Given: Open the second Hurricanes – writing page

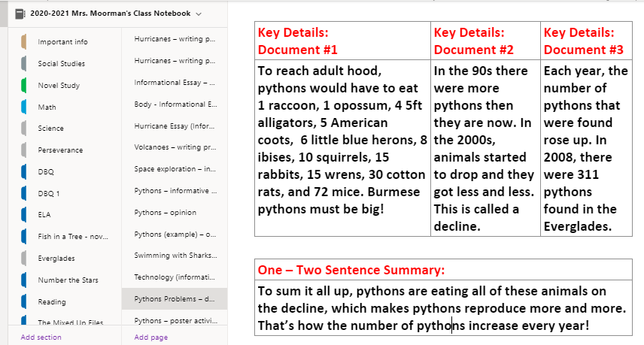Looking at the screenshot, I should [x=175, y=61].
